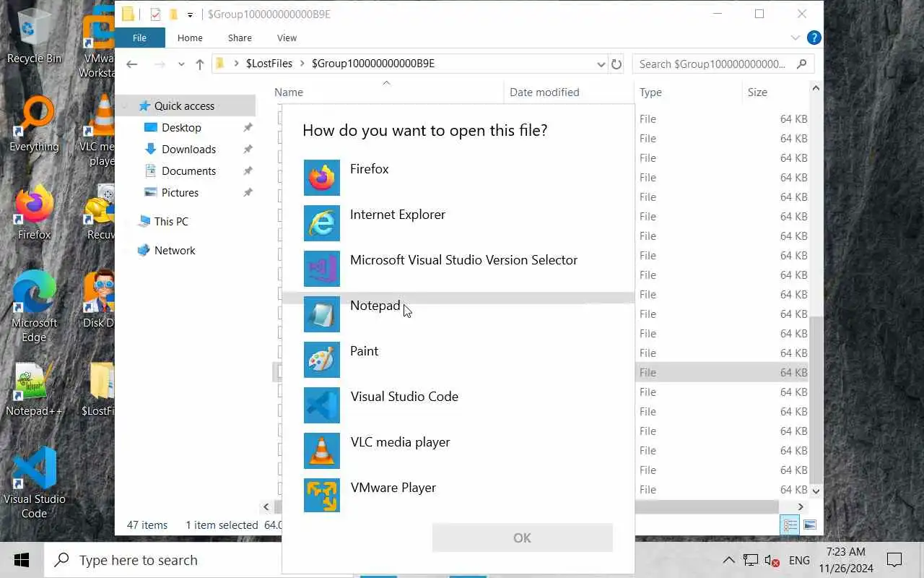Switch to details view layout icon
The image size is (924, 578).
790,525
